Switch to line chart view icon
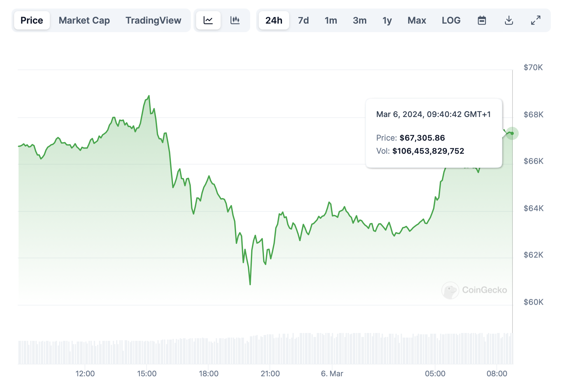This screenshot has width=562, height=392. 208,20
